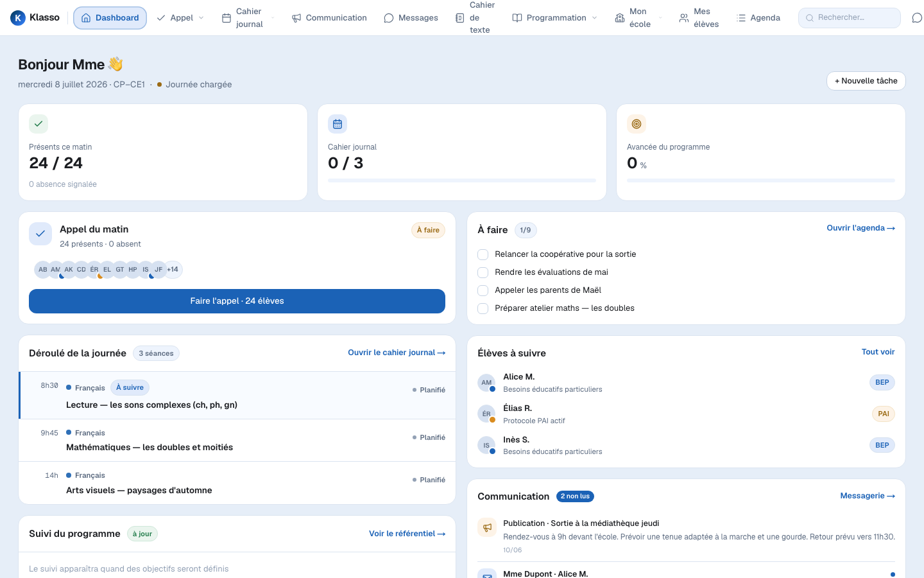Follow the "Ouvrir l'agenda" link
Image resolution: width=924 pixels, height=578 pixels.
[860, 228]
